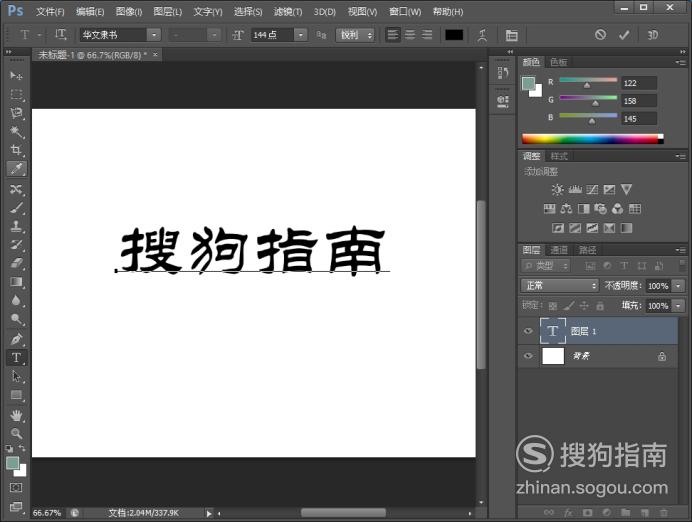
Task: Click the R value field 122
Action: coord(639,83)
